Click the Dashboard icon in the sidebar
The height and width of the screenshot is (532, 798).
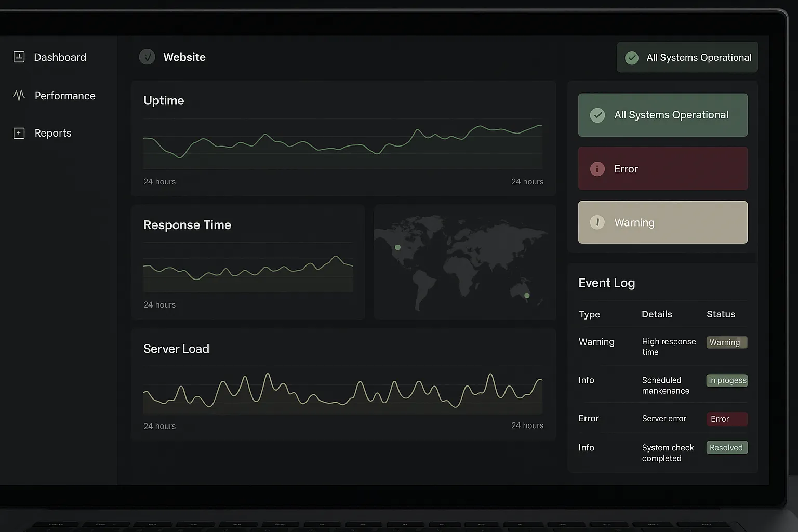19,57
